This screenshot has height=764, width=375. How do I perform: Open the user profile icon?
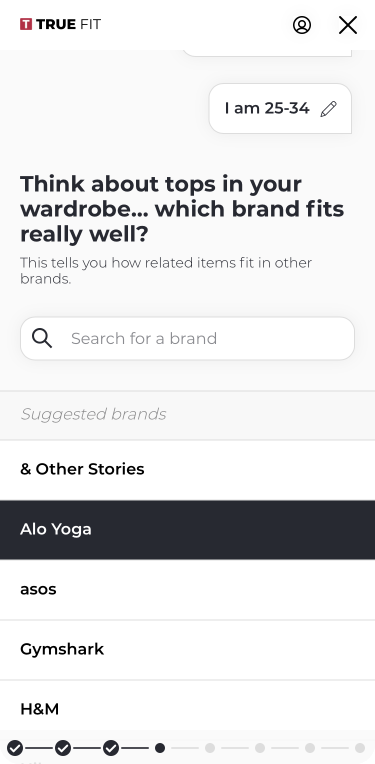(x=302, y=25)
